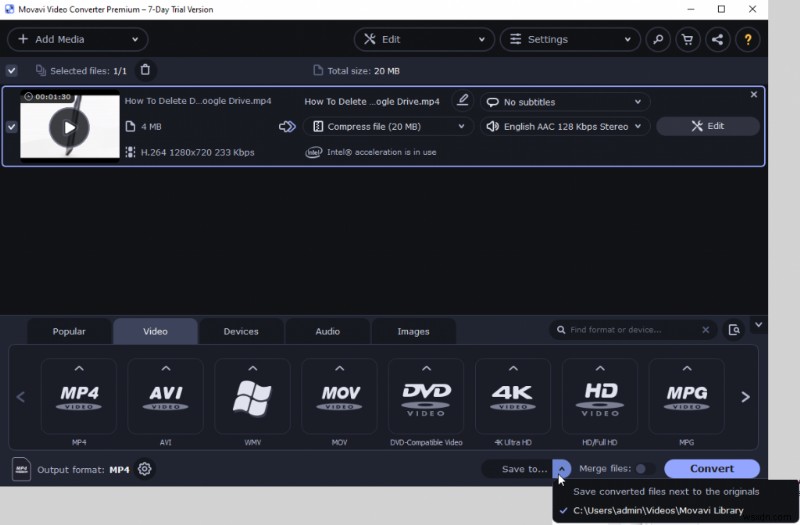Click the MP4 output format file icon

[21, 469]
